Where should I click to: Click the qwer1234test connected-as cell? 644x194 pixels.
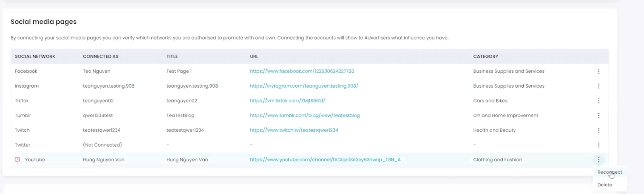tap(98, 115)
